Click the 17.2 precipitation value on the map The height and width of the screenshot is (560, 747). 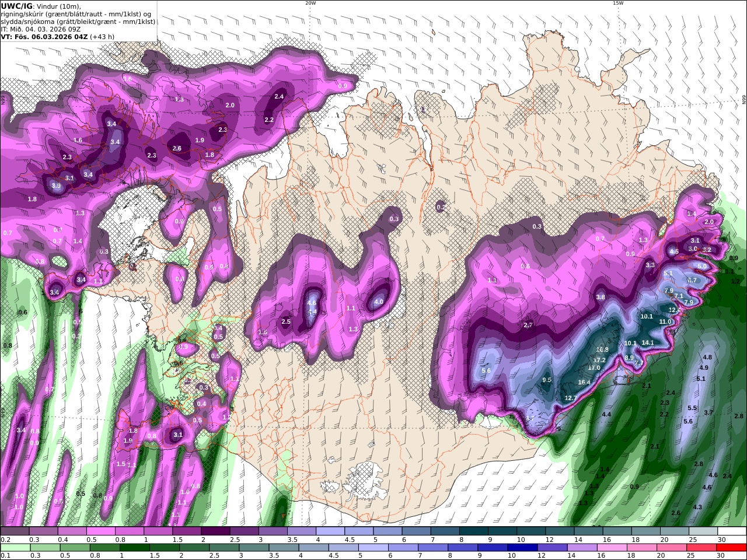599,360
